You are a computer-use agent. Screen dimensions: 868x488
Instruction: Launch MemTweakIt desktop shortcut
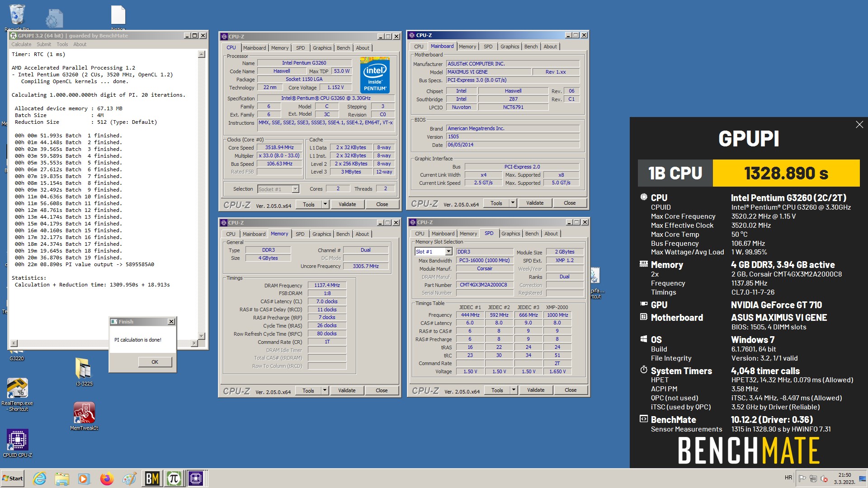point(84,416)
